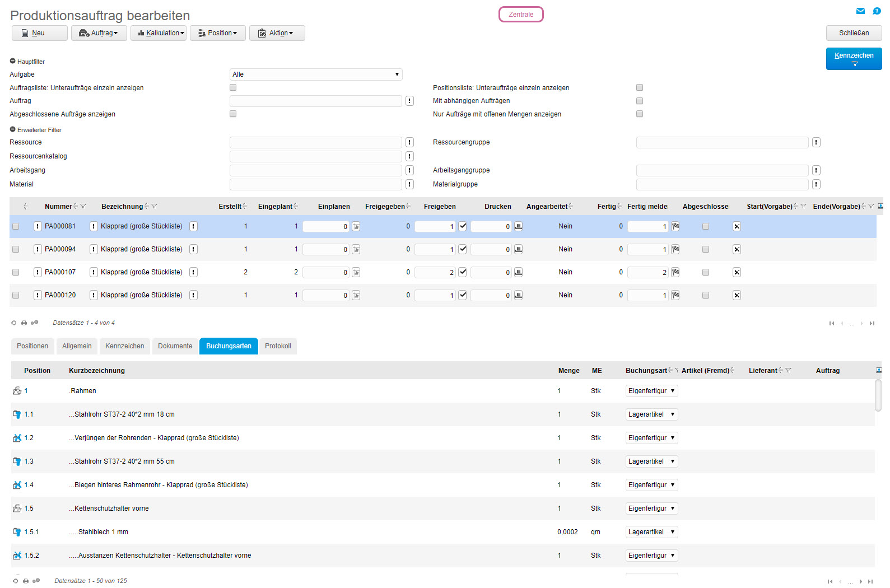Click Fertig melden field for PA000081
This screenshot has height=588, width=890.
pos(648,226)
